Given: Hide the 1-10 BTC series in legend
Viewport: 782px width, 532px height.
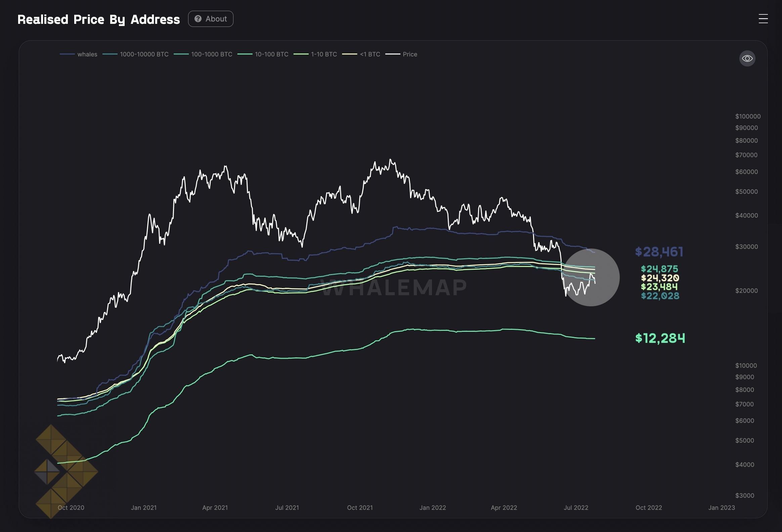Looking at the screenshot, I should pyautogui.click(x=324, y=54).
